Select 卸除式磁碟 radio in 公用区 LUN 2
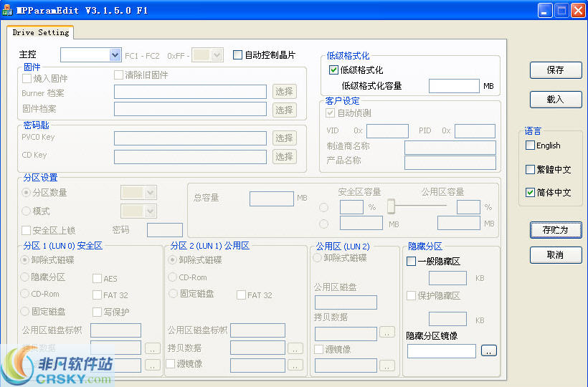 317,258
